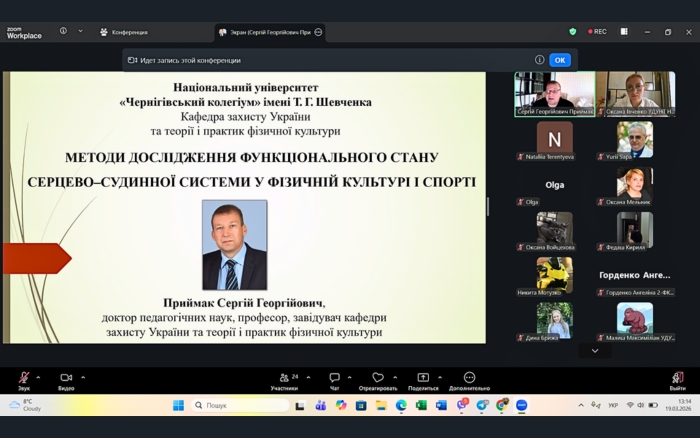Toggle camera with the Видео button
Viewport: 700px width, 438px height.
point(66,378)
